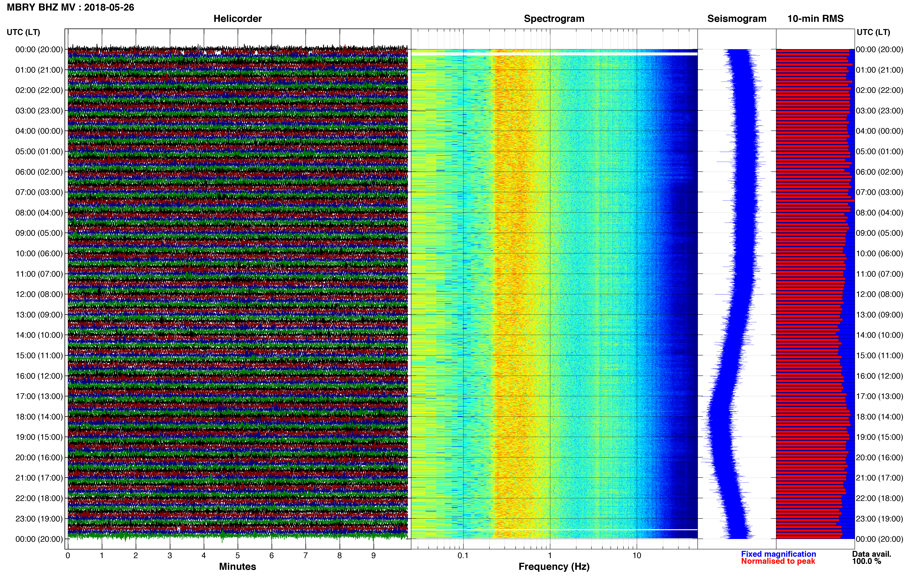Image resolution: width=924 pixels, height=578 pixels.
Task: Select the Spectrogram panel heading
Action: pos(554,18)
